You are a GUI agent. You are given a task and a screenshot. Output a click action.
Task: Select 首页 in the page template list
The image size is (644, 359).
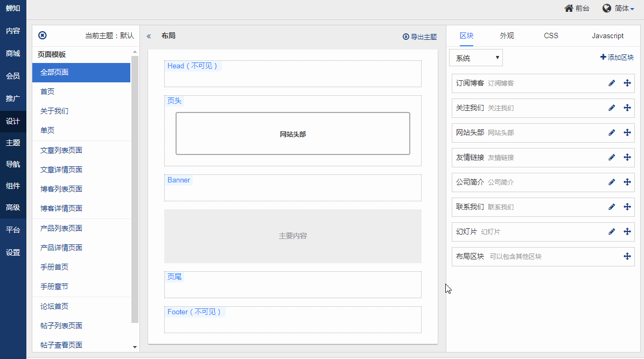pos(47,91)
